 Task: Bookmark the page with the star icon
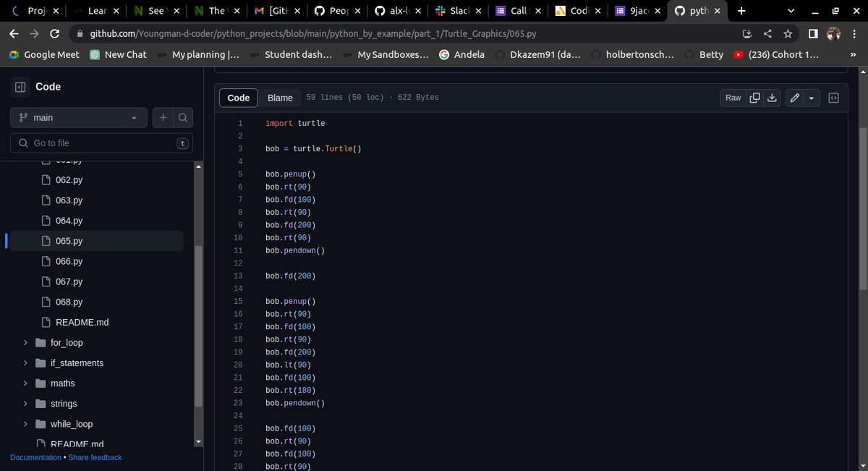[788, 33]
